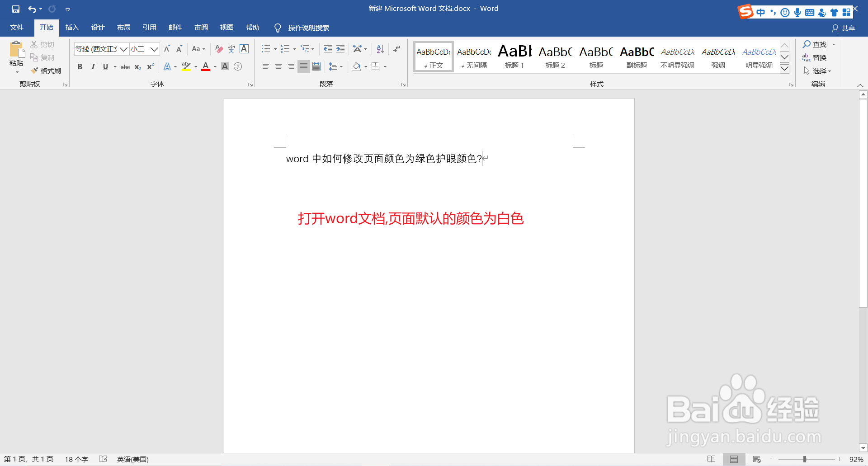Click the vertical scrollbar thumb

point(863,203)
